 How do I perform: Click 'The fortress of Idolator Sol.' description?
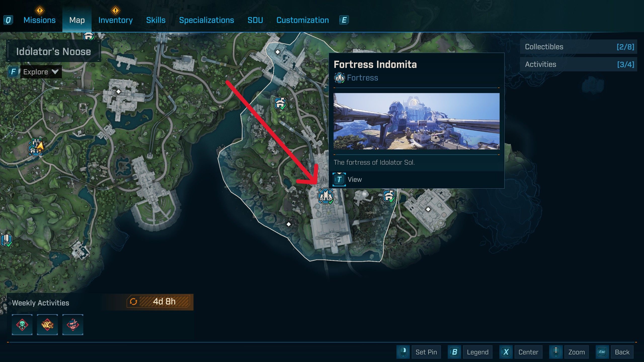374,162
